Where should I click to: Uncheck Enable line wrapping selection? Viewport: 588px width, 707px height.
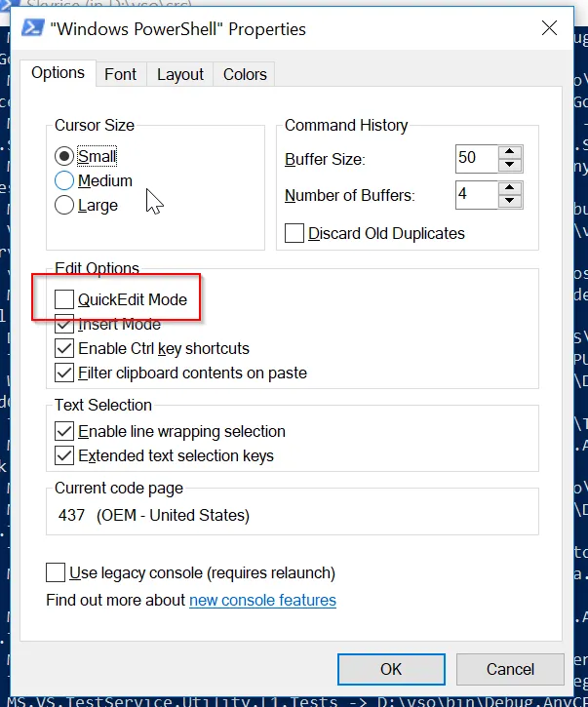64,431
